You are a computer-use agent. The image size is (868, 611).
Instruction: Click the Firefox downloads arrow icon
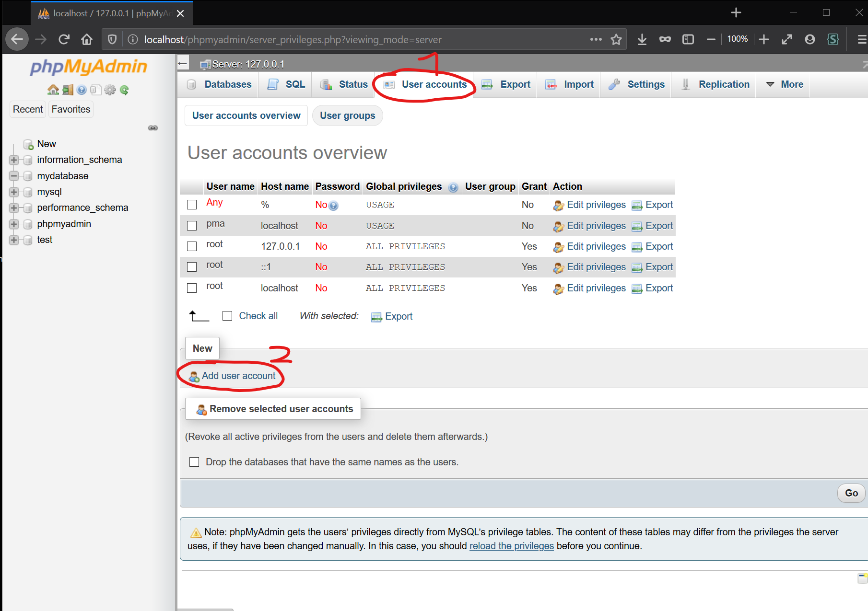point(642,39)
